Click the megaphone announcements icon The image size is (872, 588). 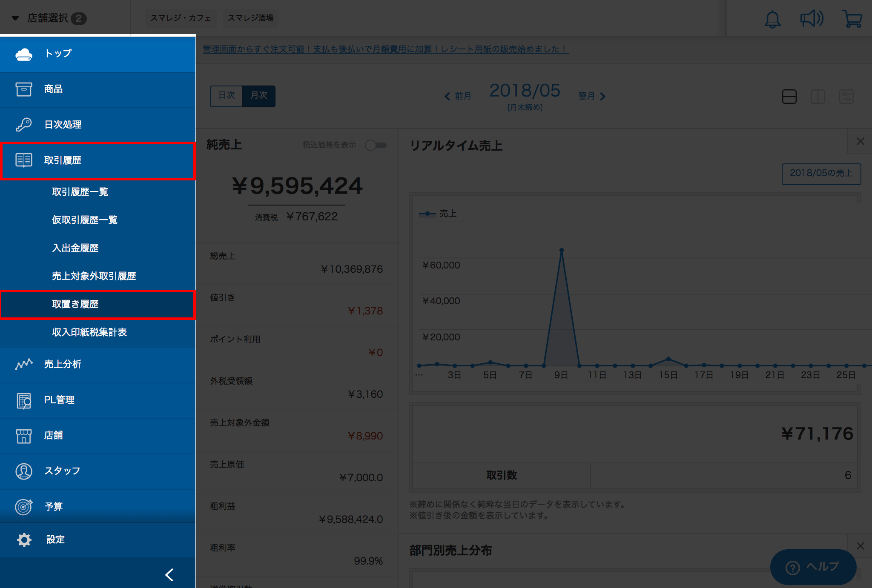pos(812,19)
